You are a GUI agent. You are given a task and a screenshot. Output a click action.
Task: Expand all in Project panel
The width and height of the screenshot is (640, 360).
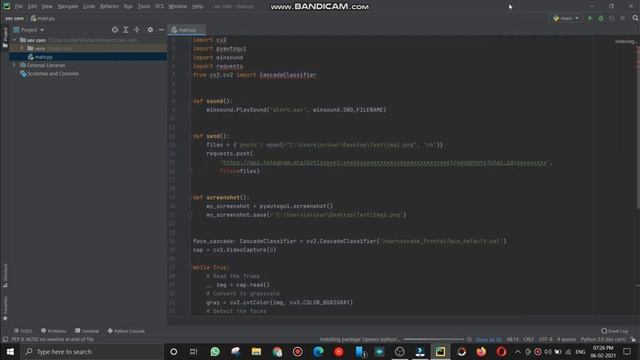126,30
